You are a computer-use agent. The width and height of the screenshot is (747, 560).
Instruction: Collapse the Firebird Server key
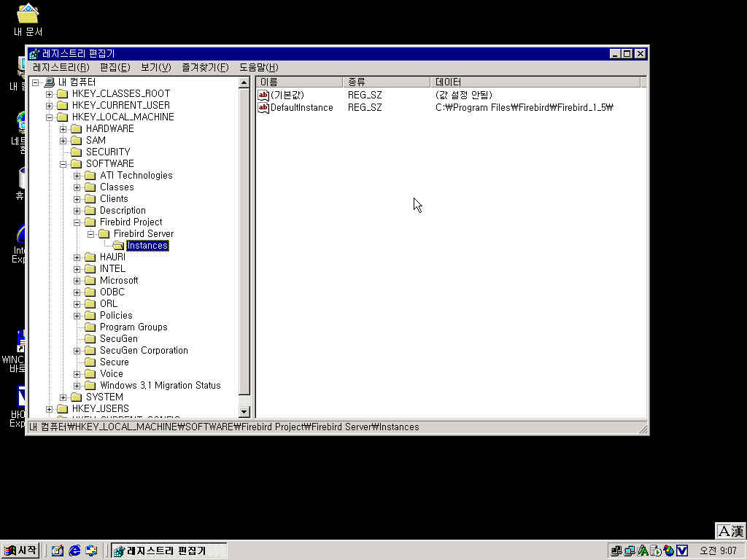coord(90,234)
